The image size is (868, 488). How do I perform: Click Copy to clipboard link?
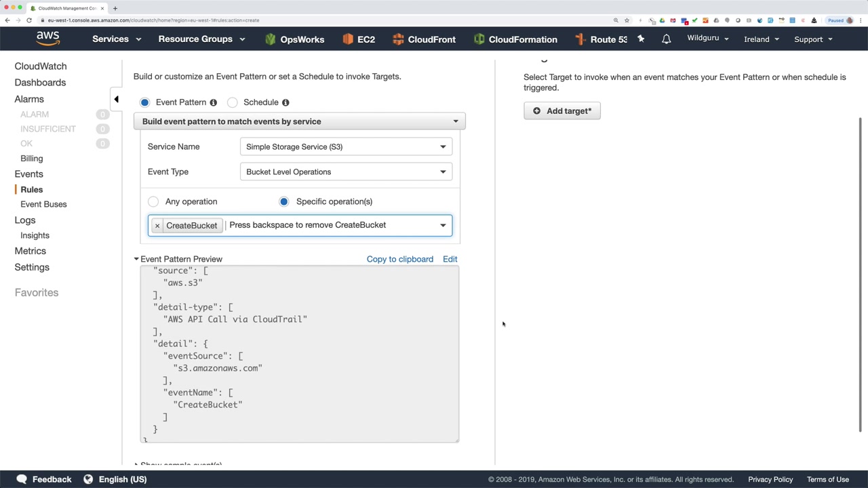pyautogui.click(x=399, y=259)
